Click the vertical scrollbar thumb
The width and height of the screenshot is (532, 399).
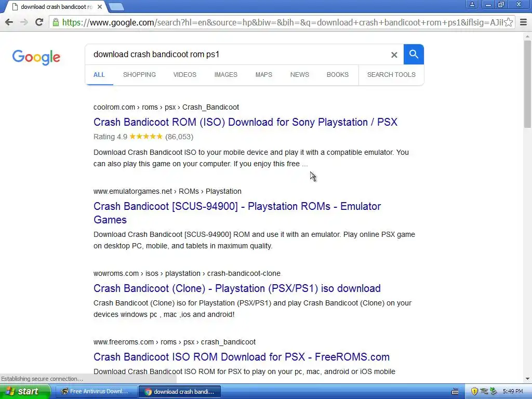527,84
